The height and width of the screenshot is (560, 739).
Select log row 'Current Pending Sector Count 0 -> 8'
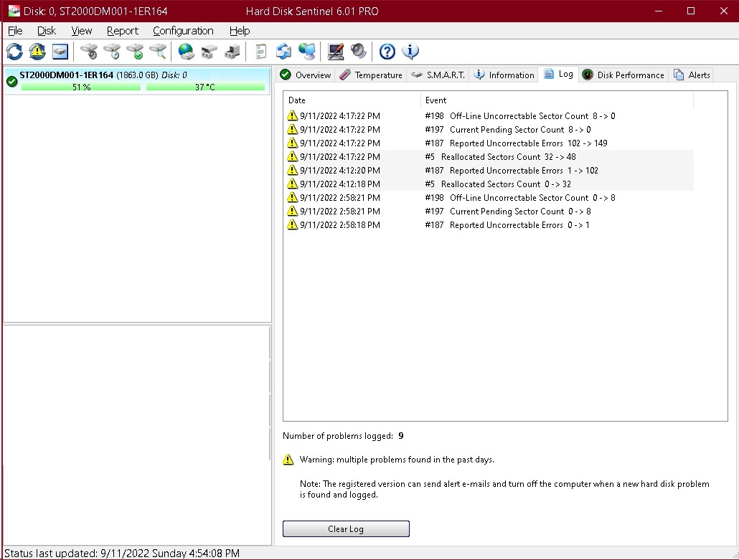point(489,212)
